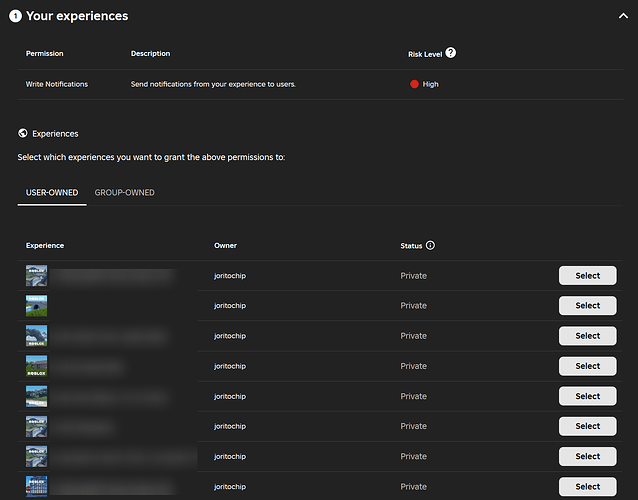The width and height of the screenshot is (638, 500).
Task: Open the third experience thumbnail
Action: click(x=37, y=336)
